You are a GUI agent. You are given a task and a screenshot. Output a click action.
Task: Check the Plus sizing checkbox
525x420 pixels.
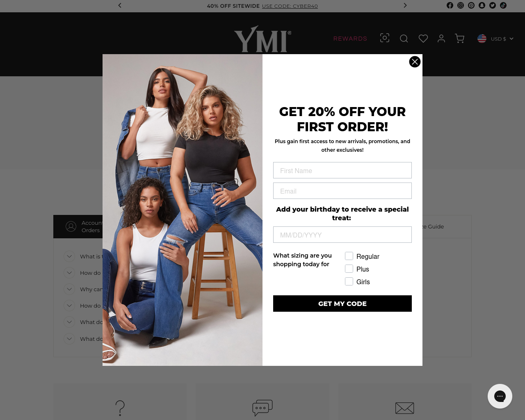click(349, 269)
